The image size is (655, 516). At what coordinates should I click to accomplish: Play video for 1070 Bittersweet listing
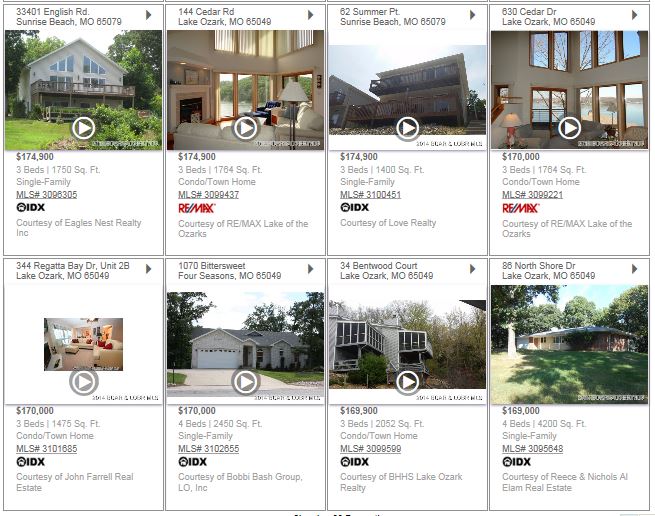tap(246, 382)
